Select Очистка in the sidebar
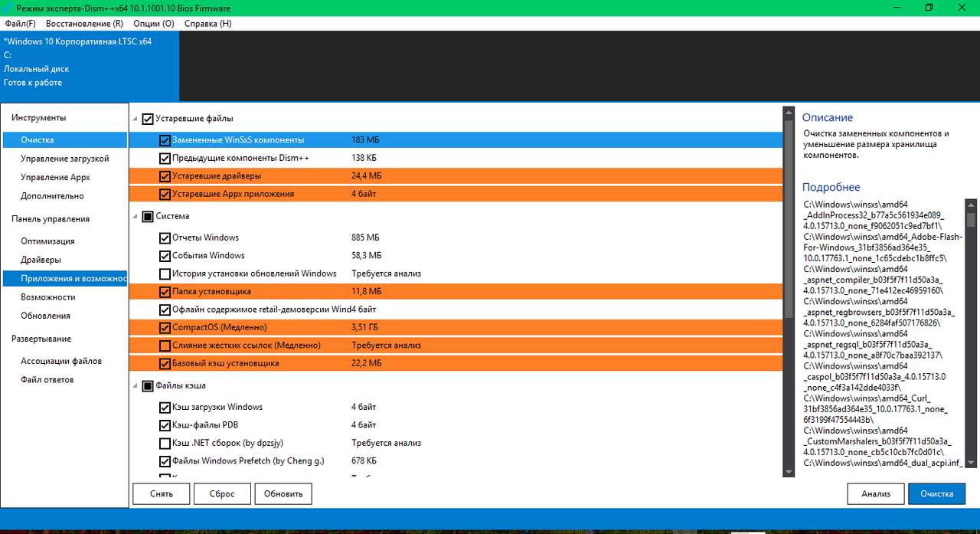 (x=64, y=140)
